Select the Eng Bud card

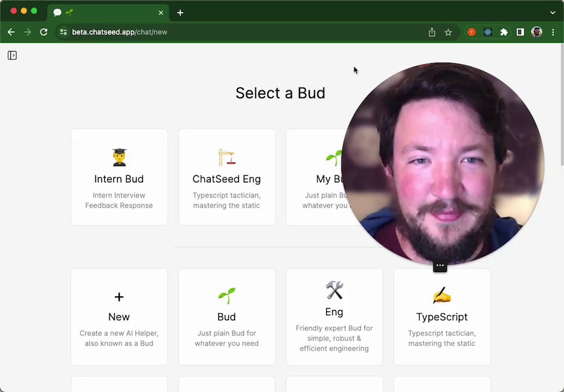tap(334, 316)
